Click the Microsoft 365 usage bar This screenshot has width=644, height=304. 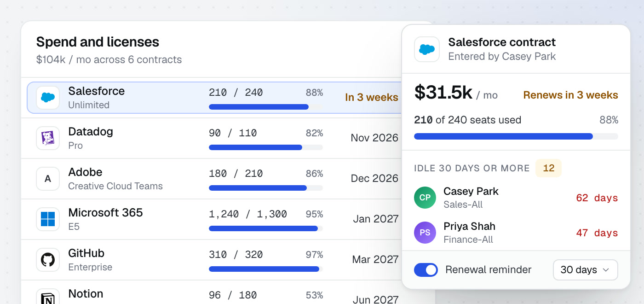266,228
